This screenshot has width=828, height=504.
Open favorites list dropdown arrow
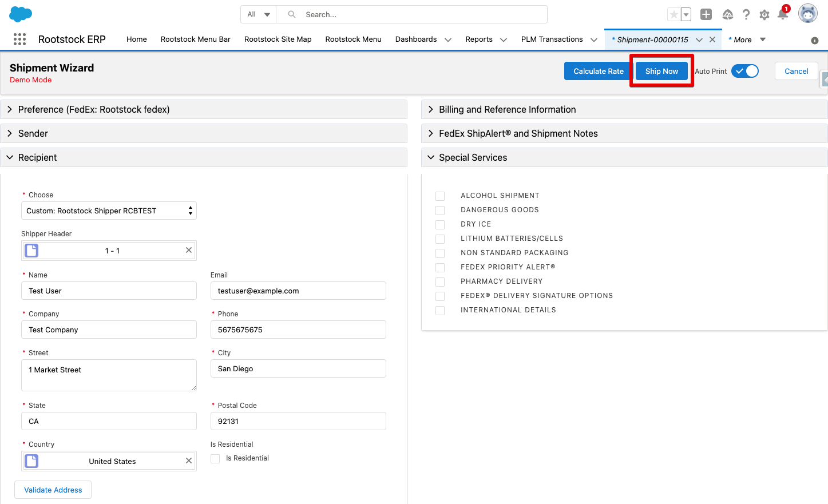(686, 14)
